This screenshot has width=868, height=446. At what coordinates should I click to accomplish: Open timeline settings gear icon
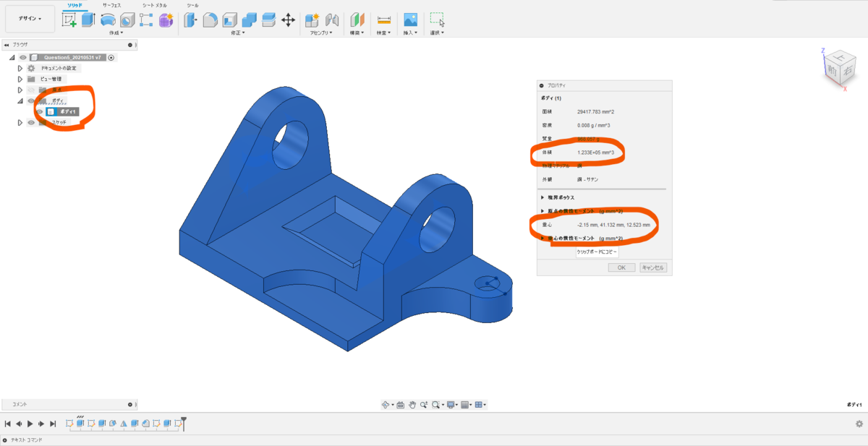[x=859, y=424]
